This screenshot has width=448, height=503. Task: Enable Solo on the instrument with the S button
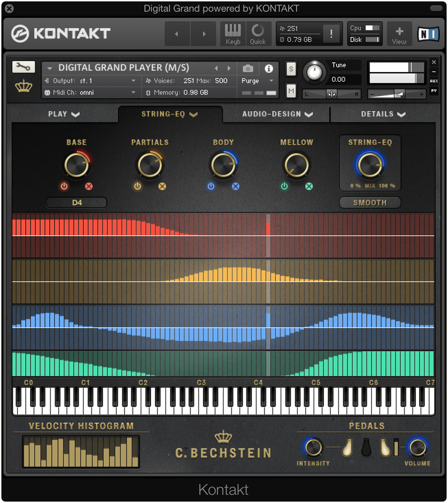291,69
